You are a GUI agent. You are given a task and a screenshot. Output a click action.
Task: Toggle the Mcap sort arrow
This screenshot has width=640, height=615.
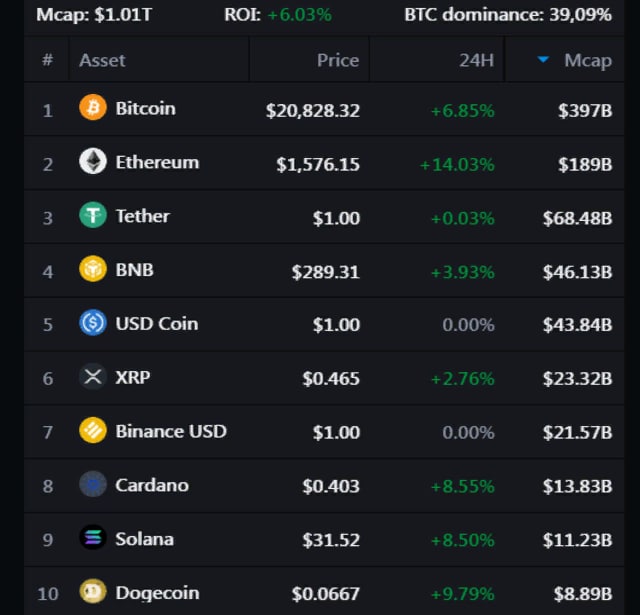(x=543, y=60)
